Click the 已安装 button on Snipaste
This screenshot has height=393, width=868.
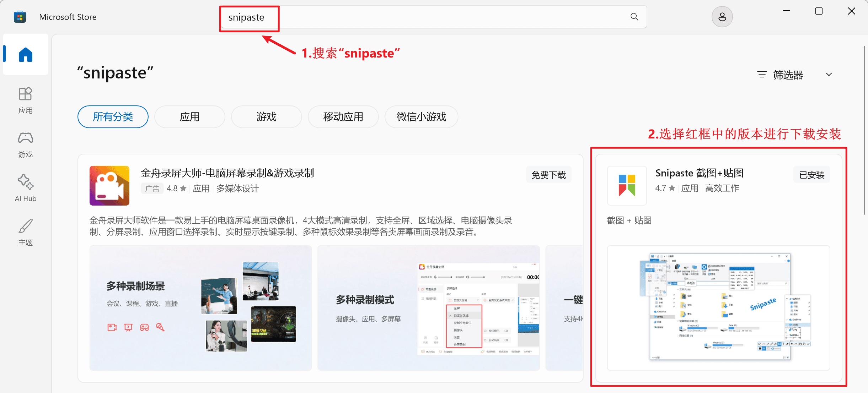(811, 174)
